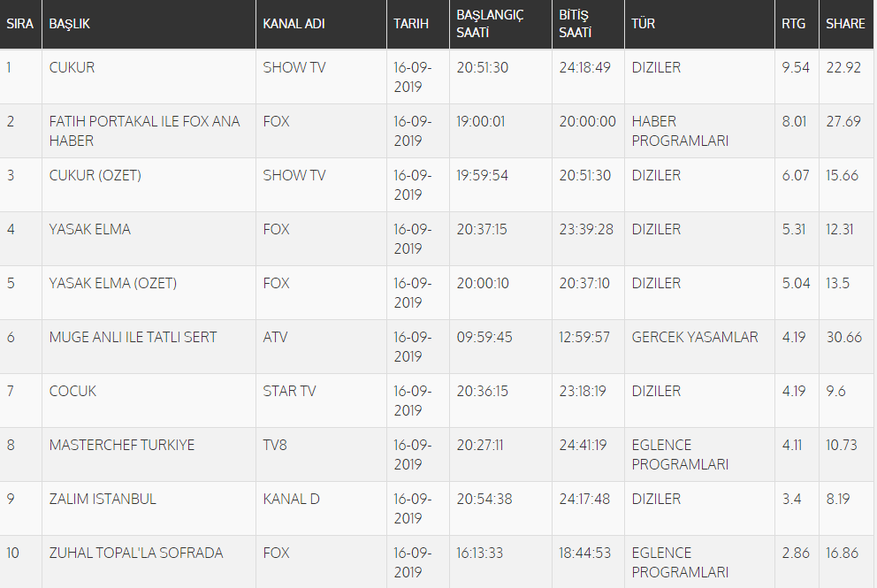Click the KANAL D channel cell

(291, 500)
